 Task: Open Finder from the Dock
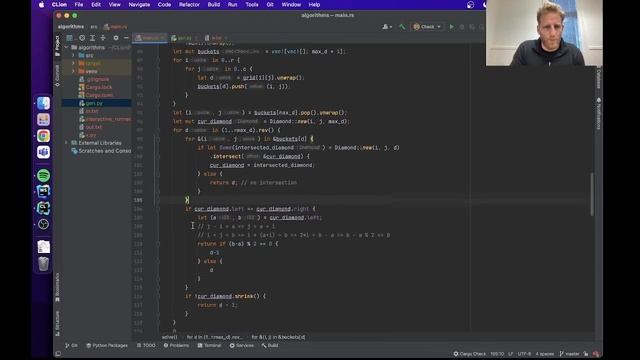tap(43, 103)
